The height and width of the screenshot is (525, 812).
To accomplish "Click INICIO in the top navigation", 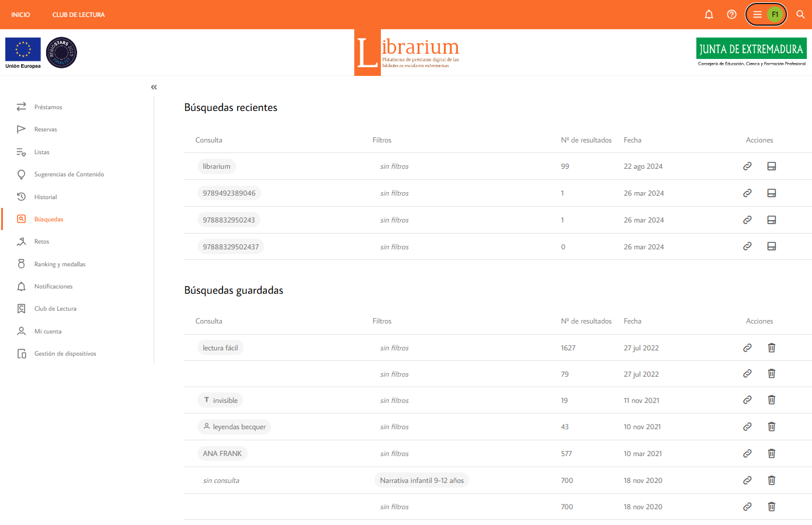I will pos(20,15).
